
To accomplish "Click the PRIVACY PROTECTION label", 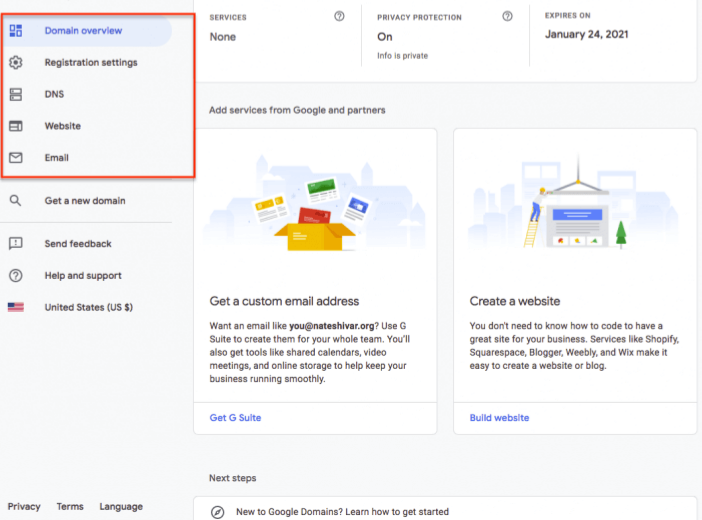I will point(419,17).
